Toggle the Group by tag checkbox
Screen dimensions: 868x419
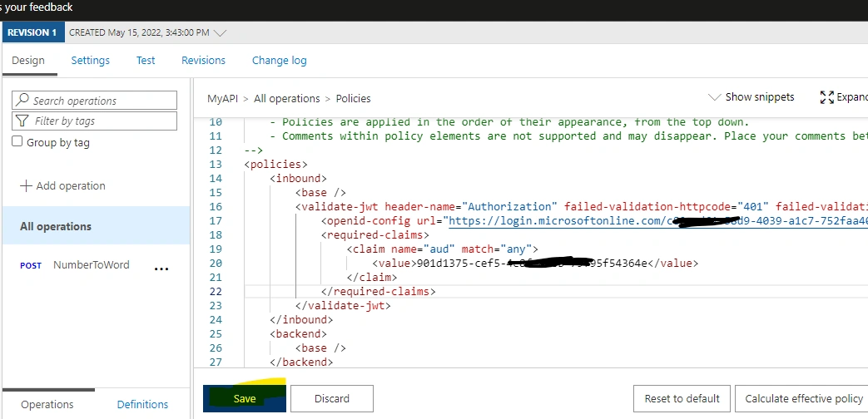tap(17, 141)
